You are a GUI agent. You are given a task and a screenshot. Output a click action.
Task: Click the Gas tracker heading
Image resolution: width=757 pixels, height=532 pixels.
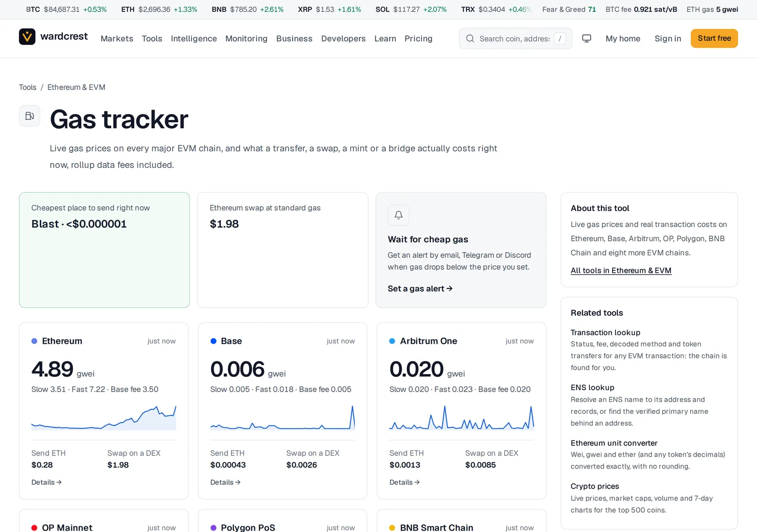coord(119,119)
